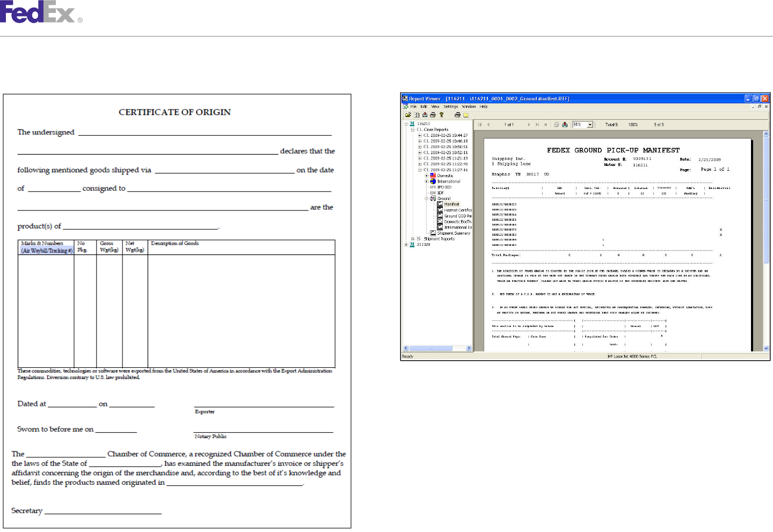Minimize the inner document window
The image size is (773, 532).
coord(753,106)
